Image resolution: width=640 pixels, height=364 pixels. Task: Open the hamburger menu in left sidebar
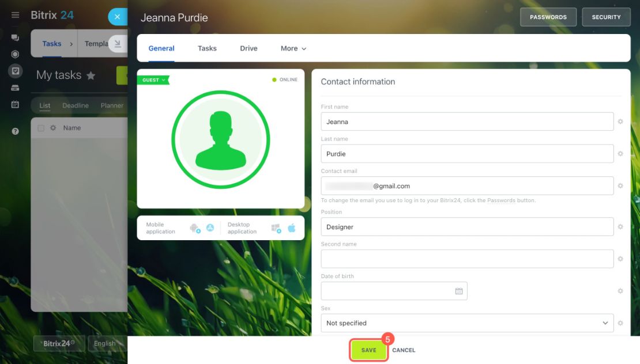point(15,15)
